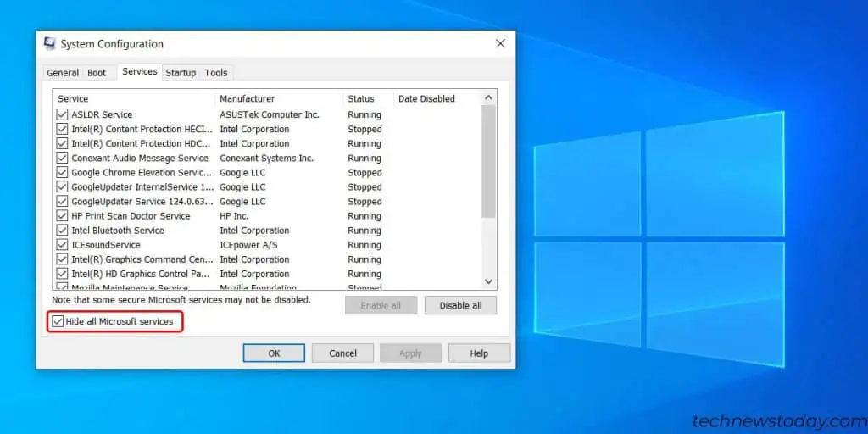The image size is (868, 434).
Task: Sort list by Service column header
Action: point(133,98)
